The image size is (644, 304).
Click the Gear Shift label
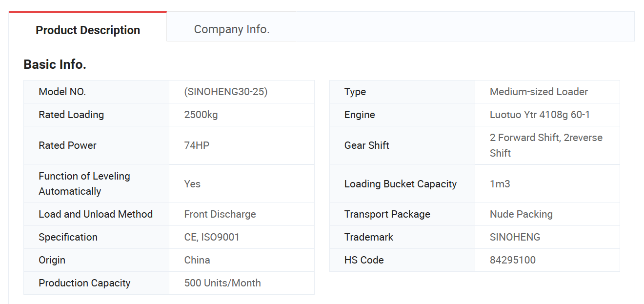click(x=366, y=145)
